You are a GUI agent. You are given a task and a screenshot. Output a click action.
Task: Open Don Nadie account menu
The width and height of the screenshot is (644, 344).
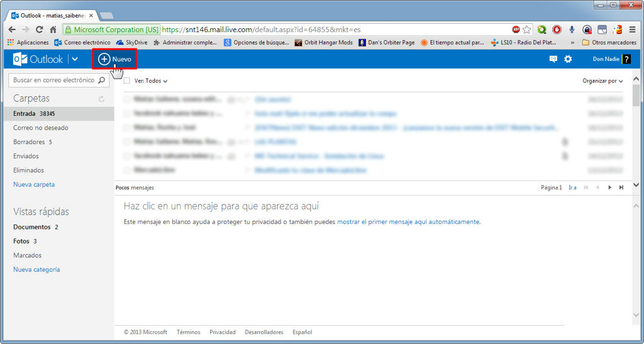click(x=611, y=59)
